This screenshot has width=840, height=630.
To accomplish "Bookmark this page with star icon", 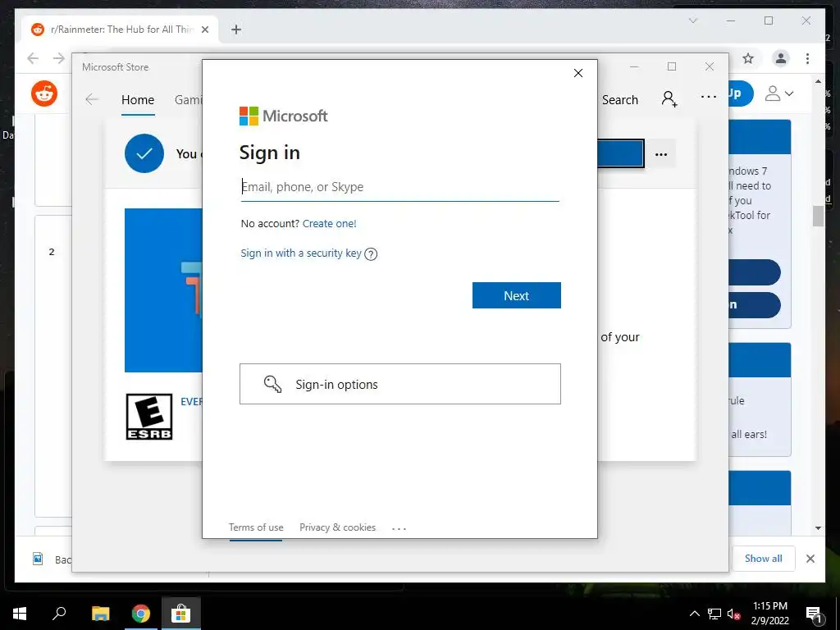I will point(748,58).
